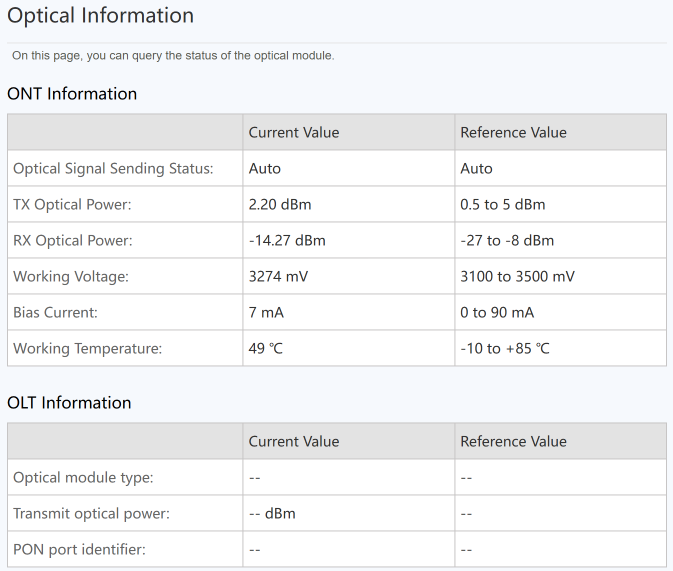Select the 3274 mV voltage value
The width and height of the screenshot is (673, 571).
point(278,276)
